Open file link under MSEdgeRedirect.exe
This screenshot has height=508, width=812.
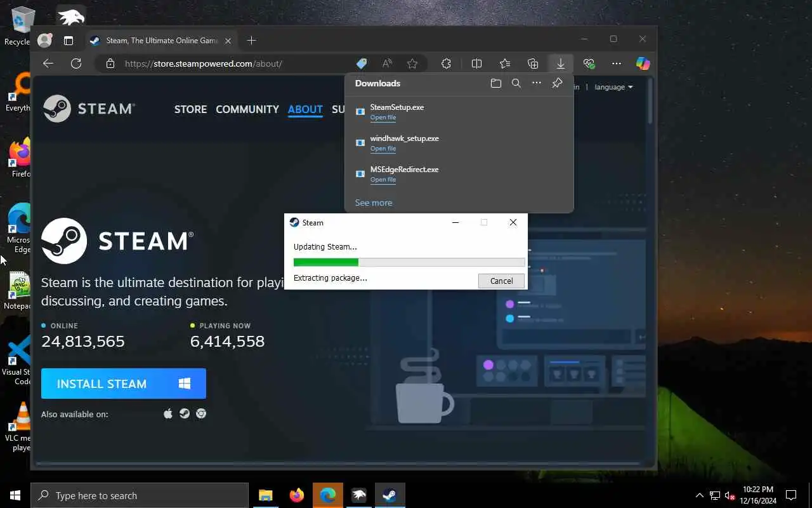pyautogui.click(x=383, y=180)
